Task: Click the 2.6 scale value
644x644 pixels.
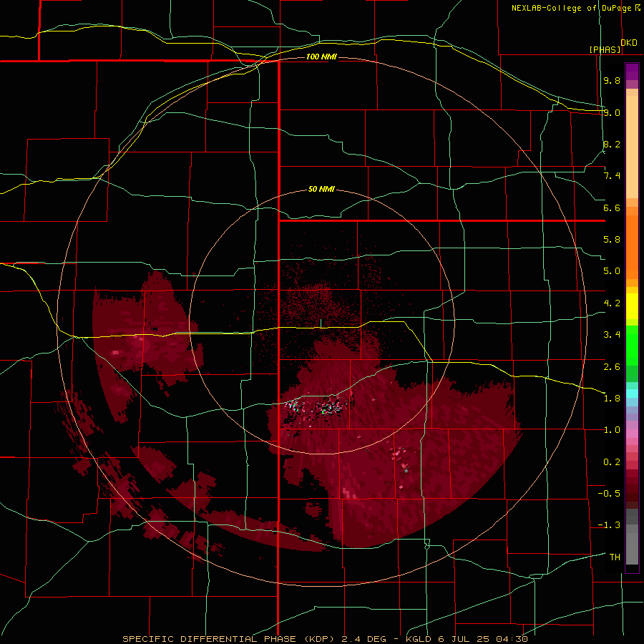Action: (612, 367)
